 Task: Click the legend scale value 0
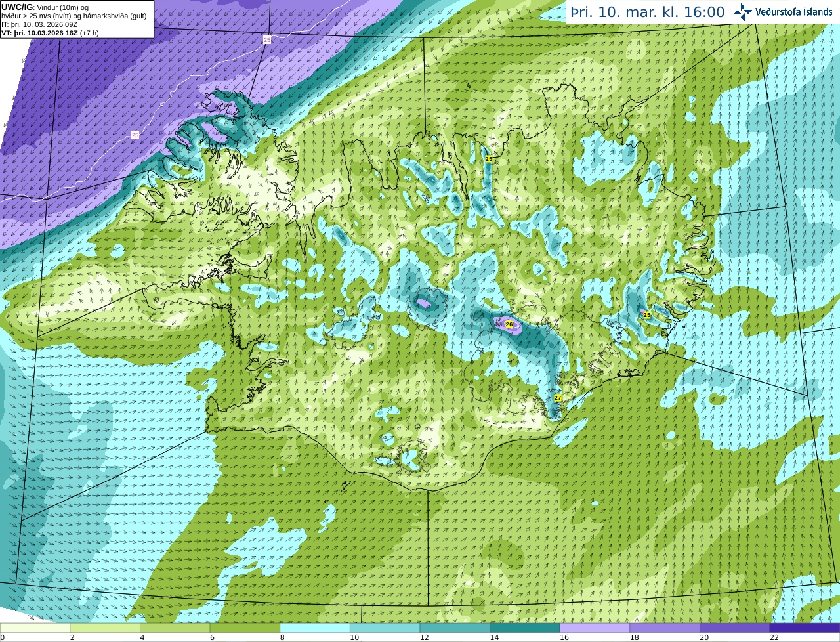point(3,637)
